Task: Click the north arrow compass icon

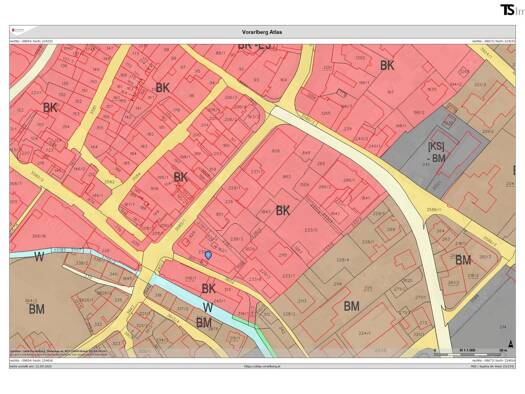Action: point(510,343)
